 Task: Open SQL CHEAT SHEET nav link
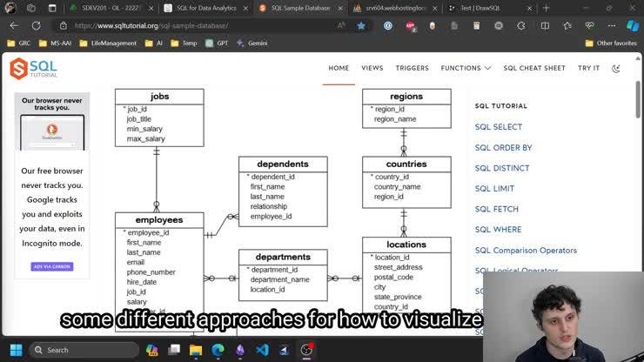[534, 68]
